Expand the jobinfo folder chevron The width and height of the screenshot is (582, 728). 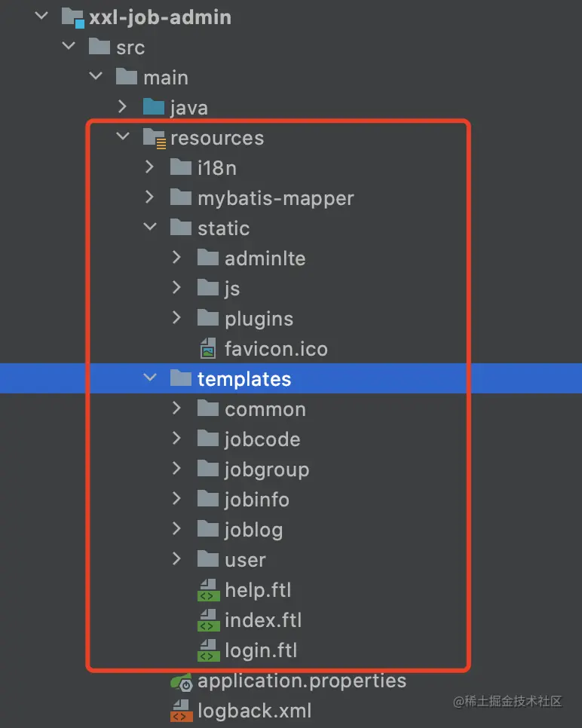pyautogui.click(x=176, y=499)
